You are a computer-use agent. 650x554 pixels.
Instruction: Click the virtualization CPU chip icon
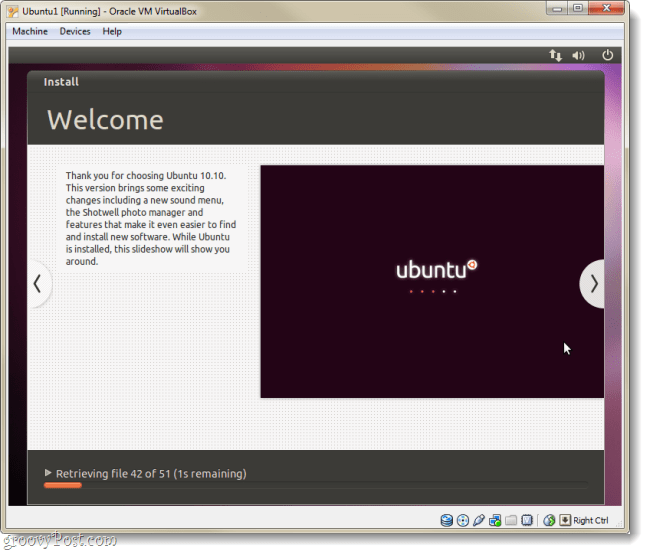(x=527, y=520)
